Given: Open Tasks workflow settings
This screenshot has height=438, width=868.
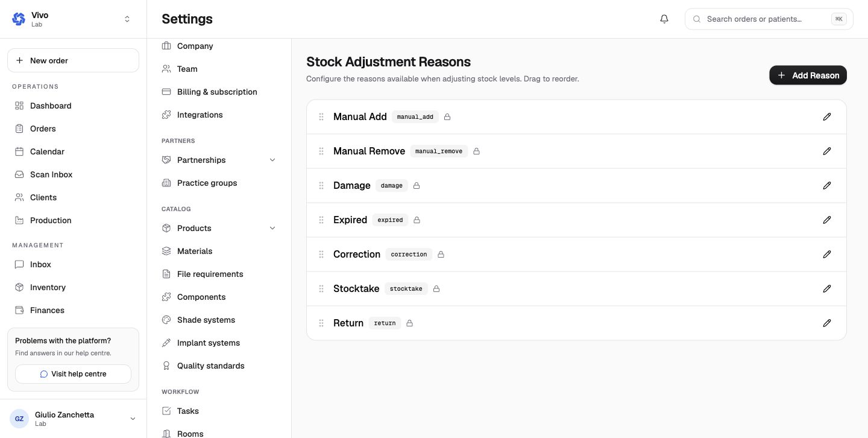Looking at the screenshot, I should [x=219, y=411].
